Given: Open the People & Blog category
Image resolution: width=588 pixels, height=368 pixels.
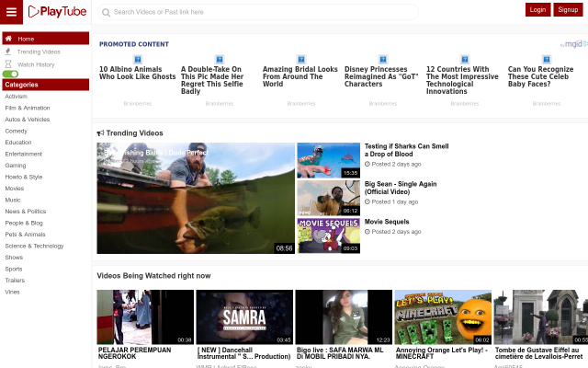Looking at the screenshot, I should coord(24,223).
